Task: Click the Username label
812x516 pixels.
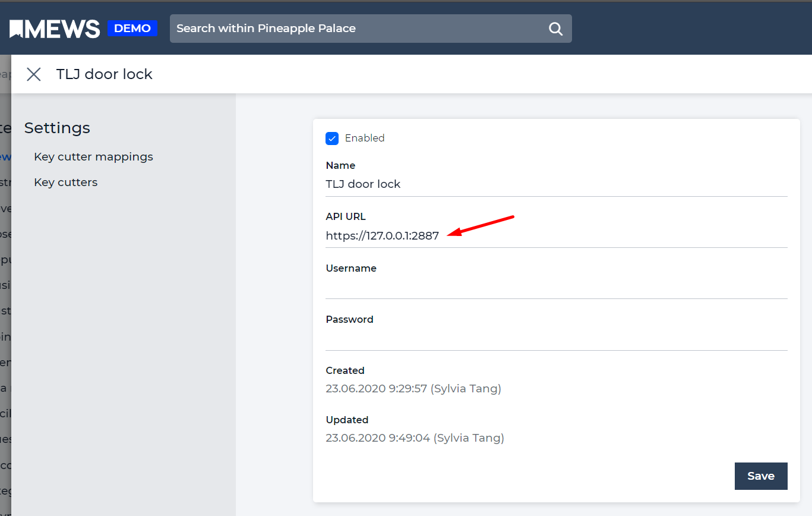Action: tap(351, 268)
